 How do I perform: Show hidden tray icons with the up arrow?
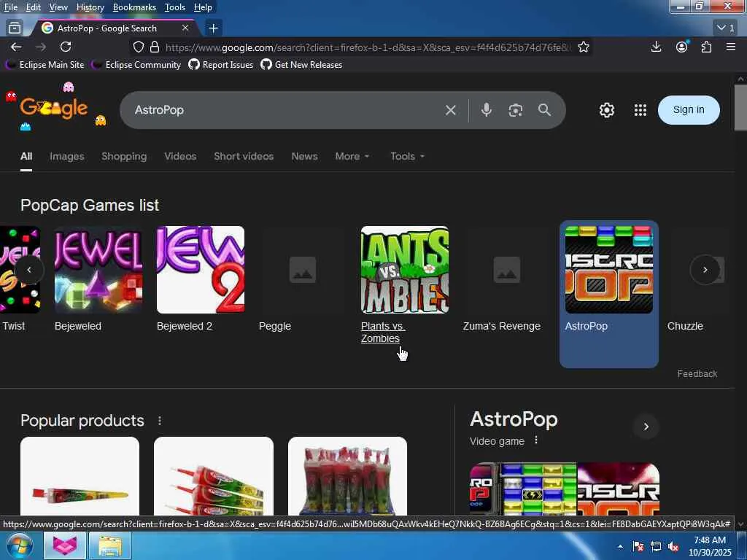tap(620, 547)
